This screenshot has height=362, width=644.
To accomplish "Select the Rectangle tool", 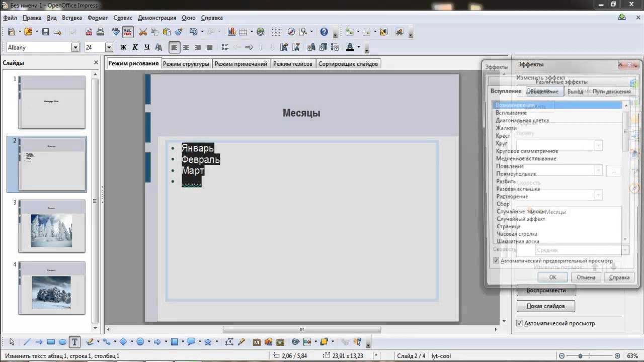I will point(51,342).
